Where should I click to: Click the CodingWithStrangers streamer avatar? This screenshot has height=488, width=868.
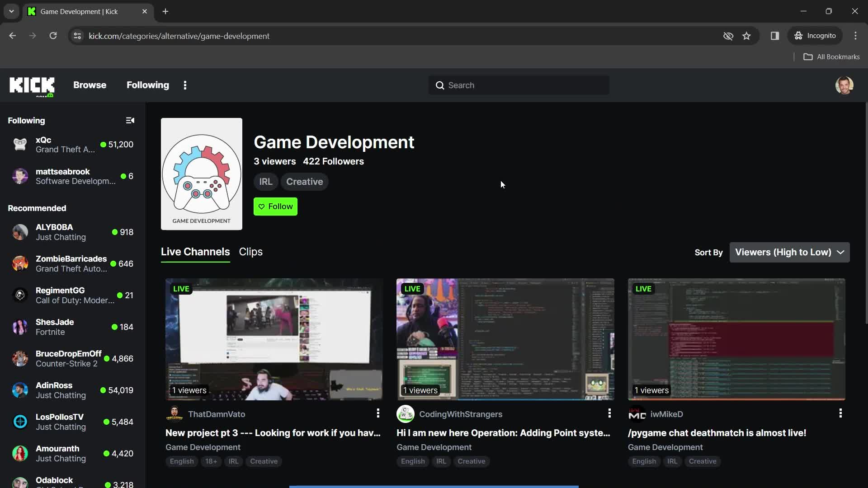(406, 414)
